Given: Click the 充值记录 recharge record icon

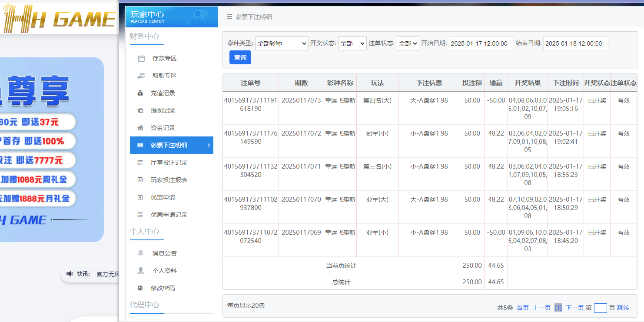Looking at the screenshot, I should click(x=141, y=93).
